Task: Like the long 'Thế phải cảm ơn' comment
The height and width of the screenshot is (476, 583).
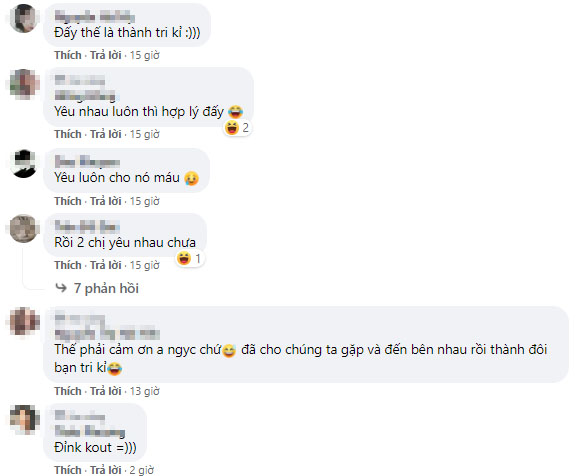Action: pos(68,391)
